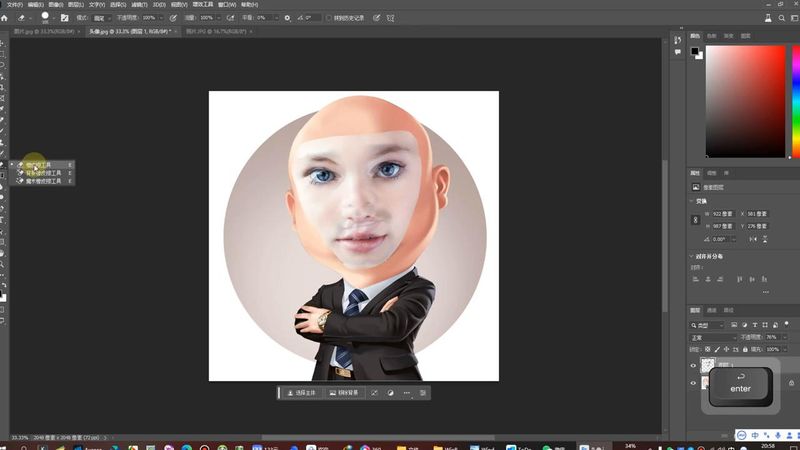
Task: Toggle lock transparent pixels icon
Action: [x=708, y=350]
